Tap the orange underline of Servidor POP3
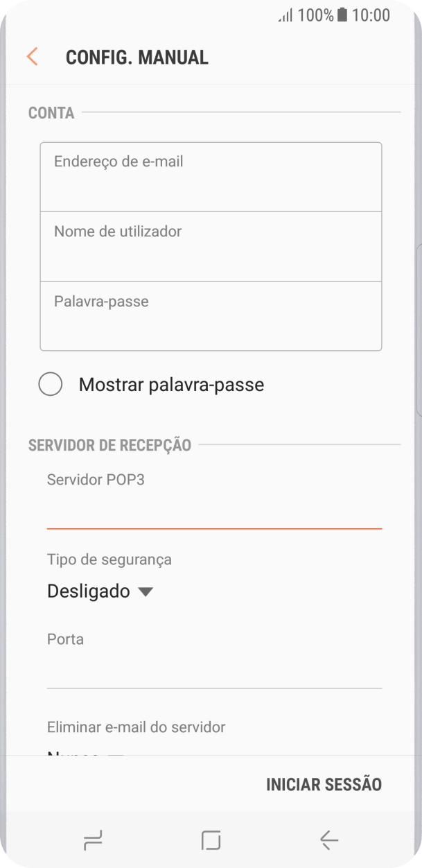This screenshot has width=422, height=868. click(214, 528)
